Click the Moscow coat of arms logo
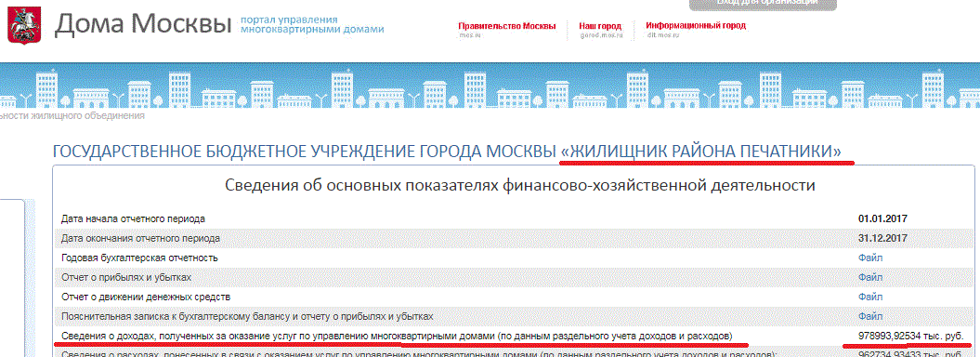Viewport: 980px width, 357px height. coord(22,25)
